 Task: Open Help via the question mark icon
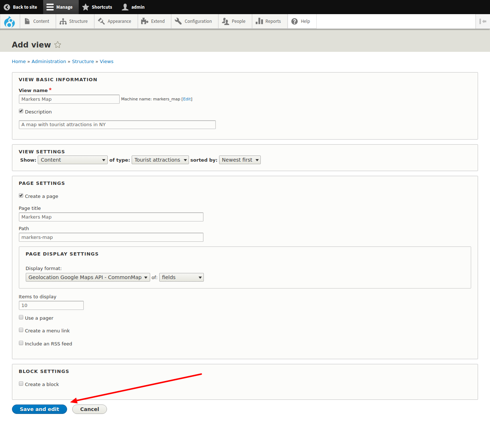[295, 21]
